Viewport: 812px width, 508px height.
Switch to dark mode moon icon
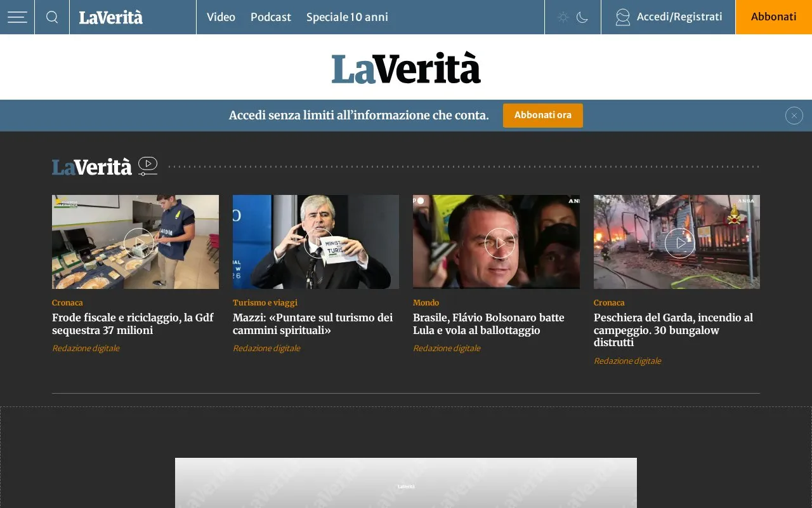(582, 17)
